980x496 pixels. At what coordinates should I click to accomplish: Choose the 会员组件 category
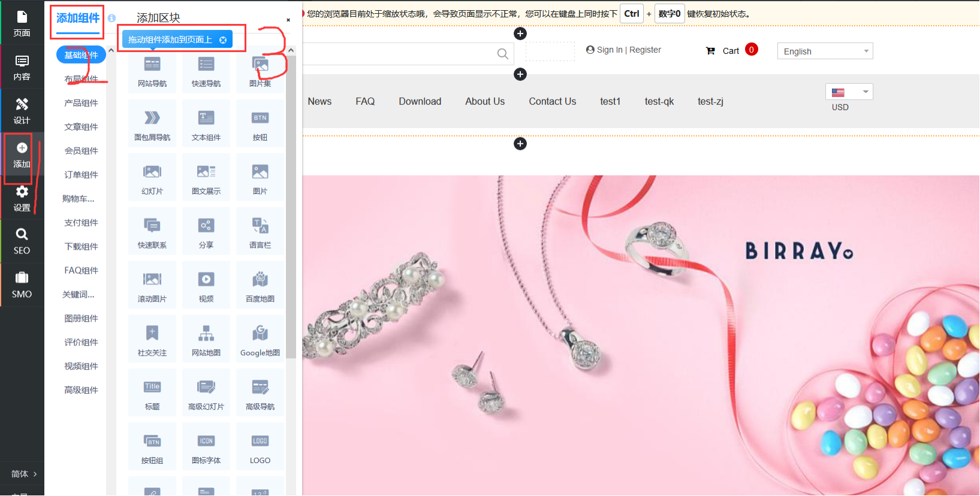click(x=81, y=151)
